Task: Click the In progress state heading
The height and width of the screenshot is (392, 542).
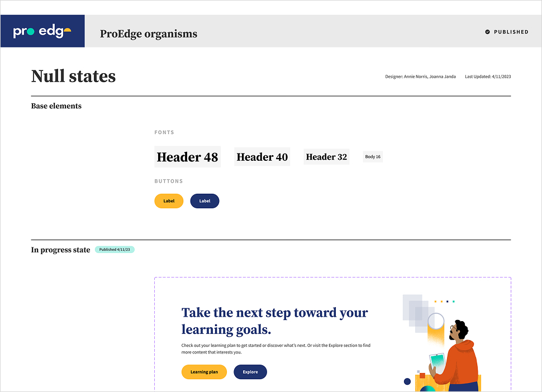Action: click(60, 250)
